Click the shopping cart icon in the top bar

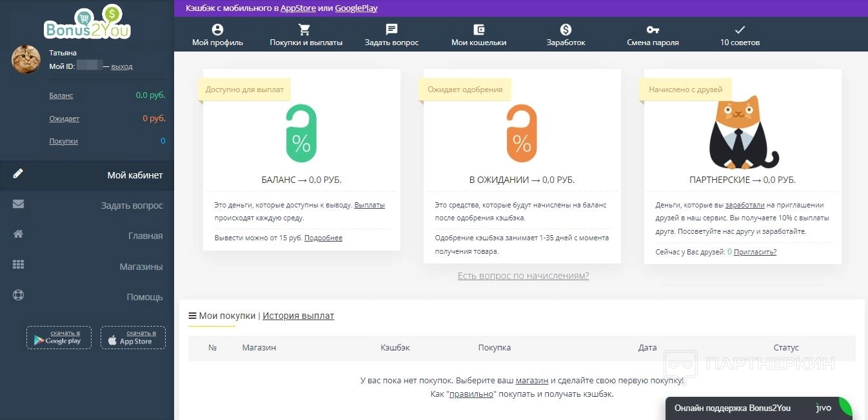coord(304,30)
